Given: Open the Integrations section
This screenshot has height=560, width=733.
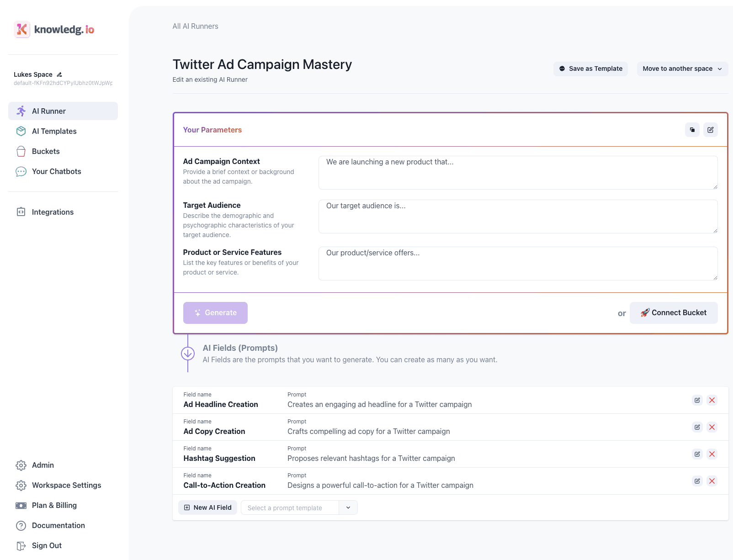Looking at the screenshot, I should click(53, 212).
